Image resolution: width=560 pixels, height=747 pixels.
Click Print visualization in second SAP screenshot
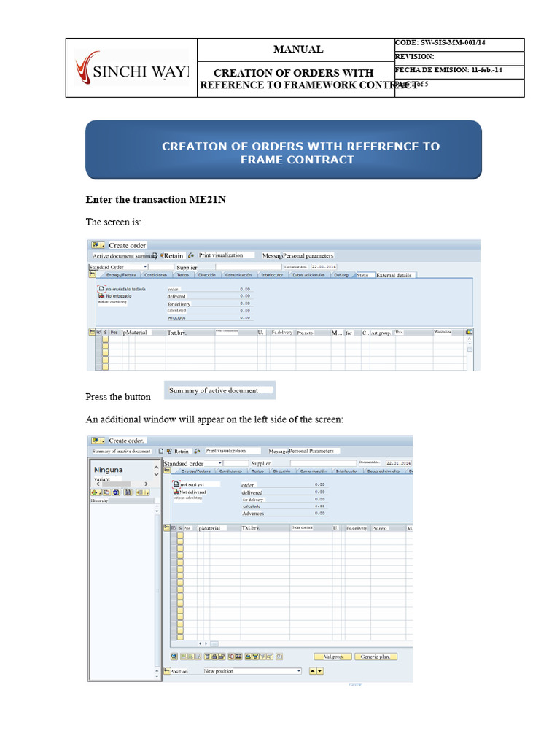(225, 451)
